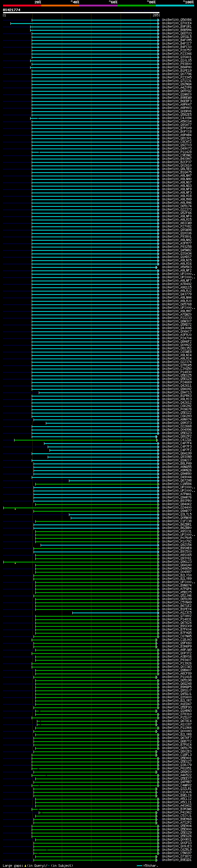Select the UniRef100_P61851 label
The width and height of the screenshot is (197, 868).
coord(176,768)
